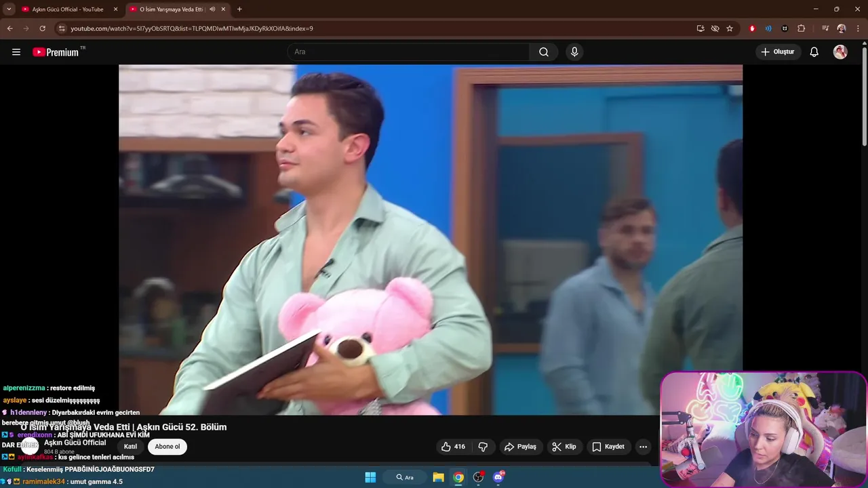Click chat username rarimalek34
Viewport: 868px width, 488px height.
point(43,482)
